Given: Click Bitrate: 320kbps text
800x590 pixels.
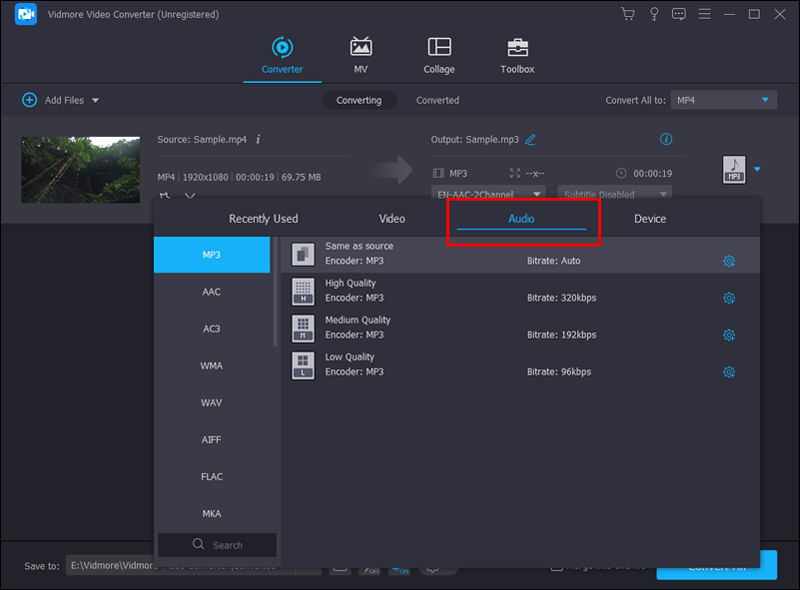Looking at the screenshot, I should point(561,298).
